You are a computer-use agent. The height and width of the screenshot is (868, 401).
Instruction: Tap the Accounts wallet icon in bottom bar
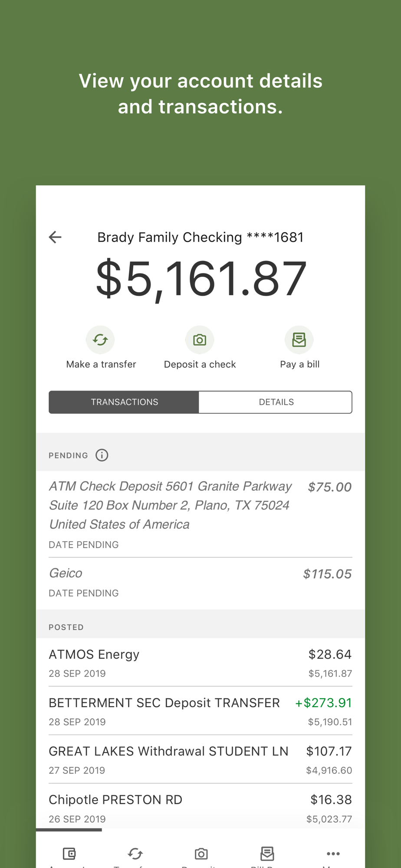click(69, 854)
